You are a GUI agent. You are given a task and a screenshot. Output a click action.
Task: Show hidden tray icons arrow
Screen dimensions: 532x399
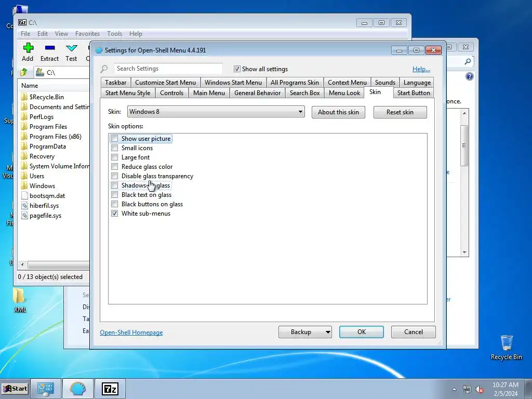point(454,389)
